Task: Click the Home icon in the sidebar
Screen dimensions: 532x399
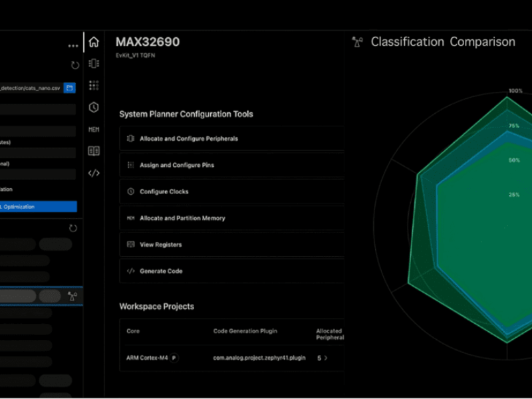Action: [93, 41]
